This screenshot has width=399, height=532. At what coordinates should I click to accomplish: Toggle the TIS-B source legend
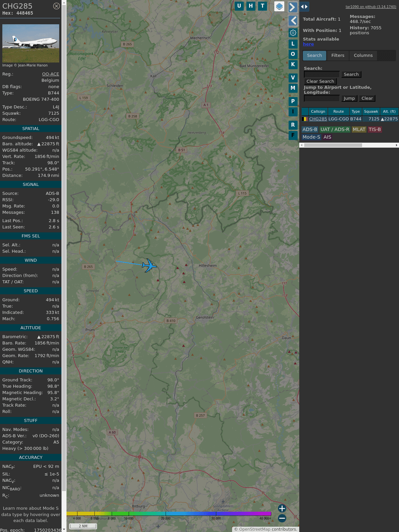374,130
